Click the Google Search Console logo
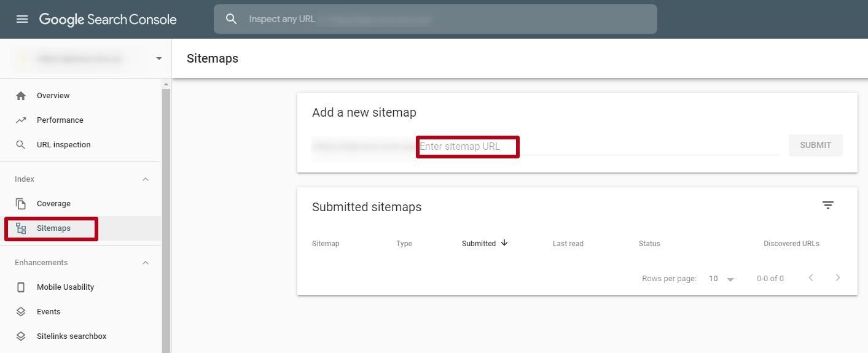The height and width of the screenshot is (353, 868). [x=108, y=19]
